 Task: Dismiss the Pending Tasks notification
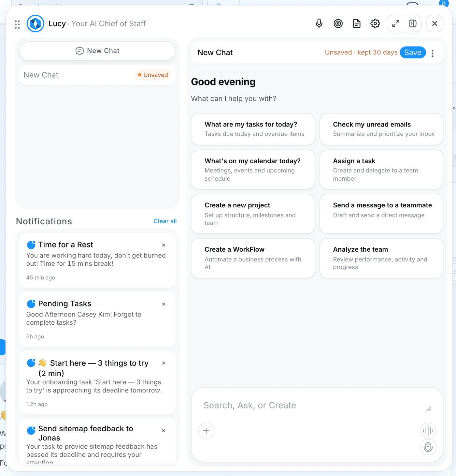164,304
